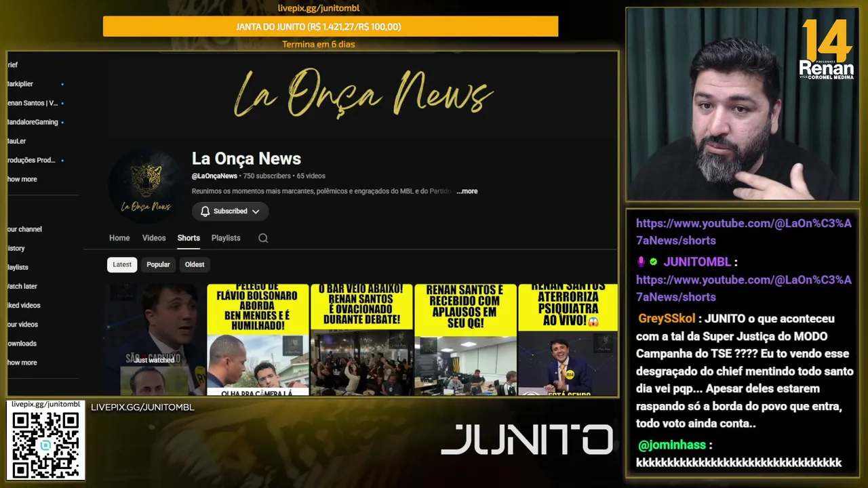
Task: Click the @jominhass chat mention
Action: point(672,445)
